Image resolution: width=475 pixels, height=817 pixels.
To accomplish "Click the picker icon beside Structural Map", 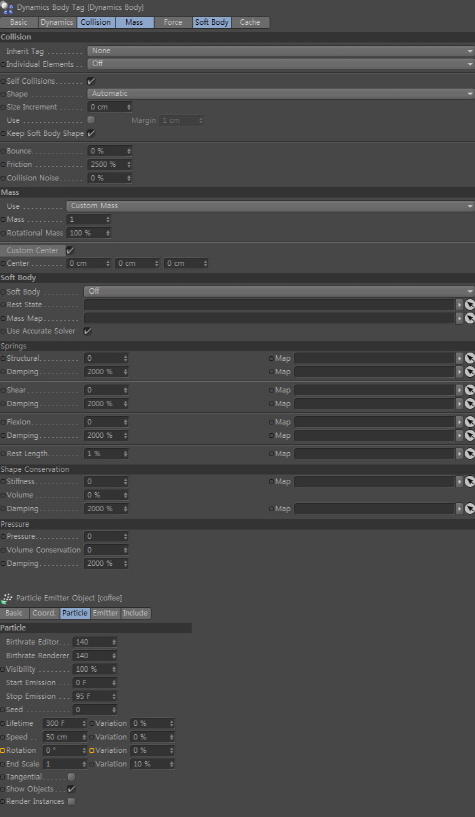I will pyautogui.click(x=470, y=358).
